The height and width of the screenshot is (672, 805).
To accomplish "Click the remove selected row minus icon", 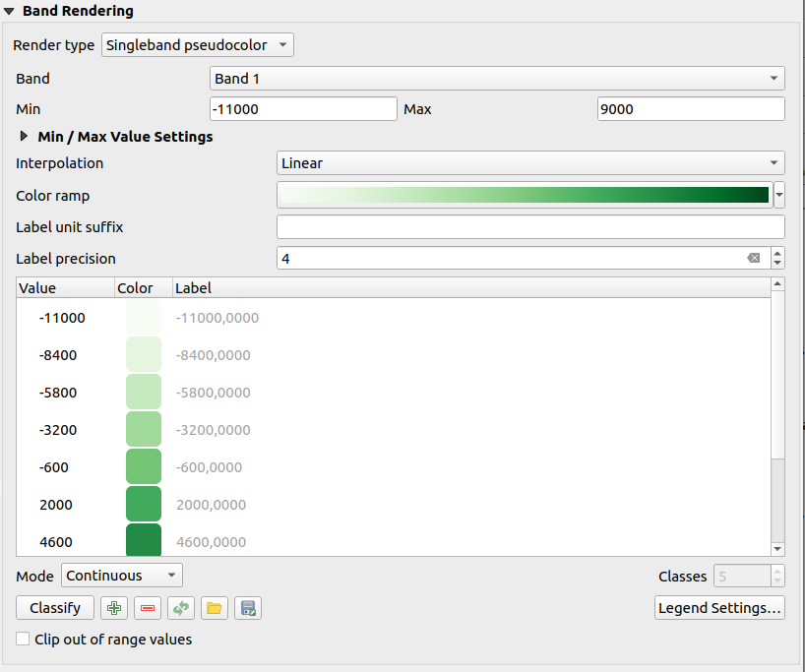I will (148, 608).
